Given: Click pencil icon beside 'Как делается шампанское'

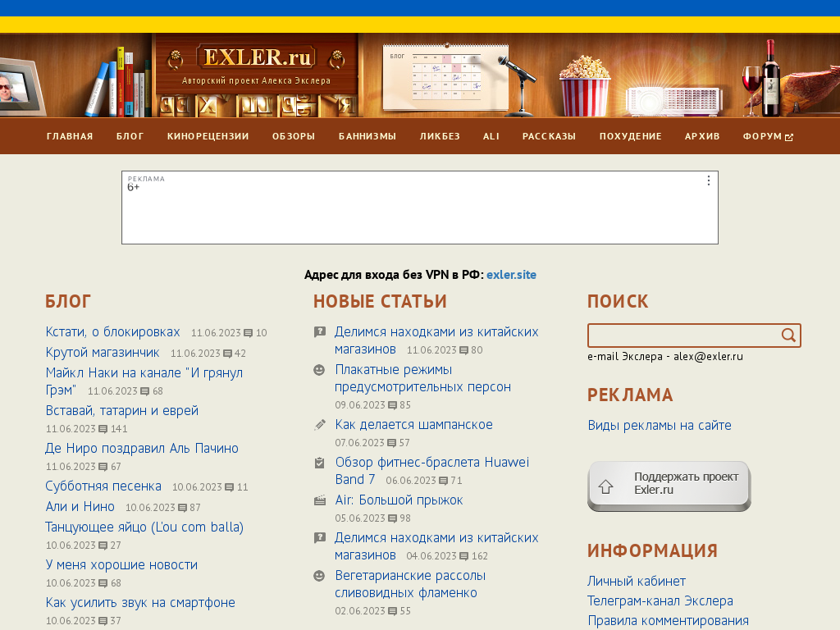Looking at the screenshot, I should click(319, 425).
